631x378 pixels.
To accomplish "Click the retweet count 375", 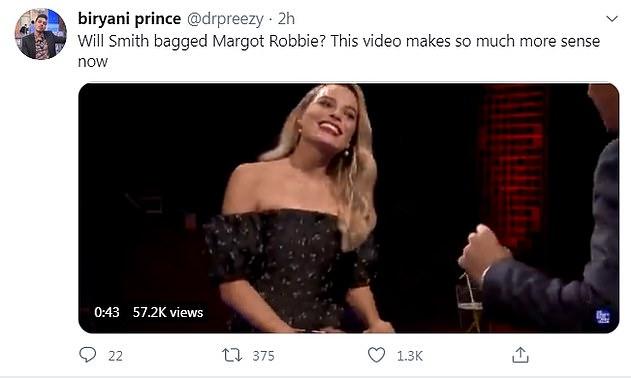I will click(x=263, y=356).
